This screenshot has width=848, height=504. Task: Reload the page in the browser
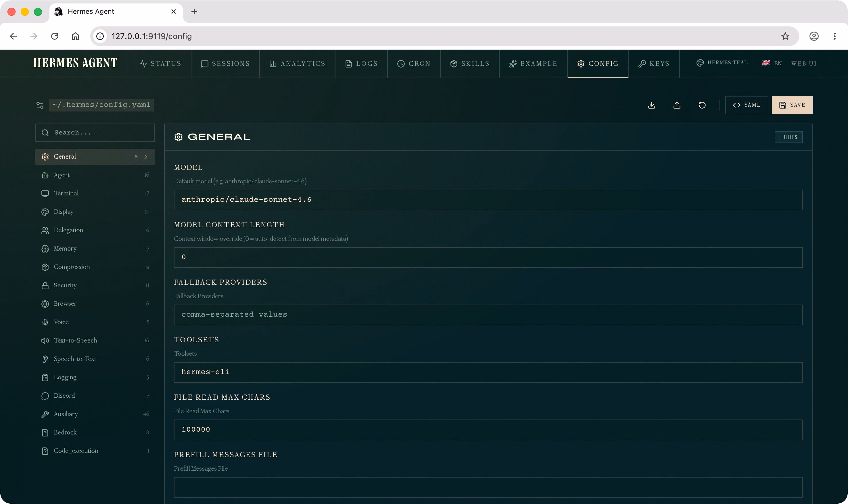[54, 36]
